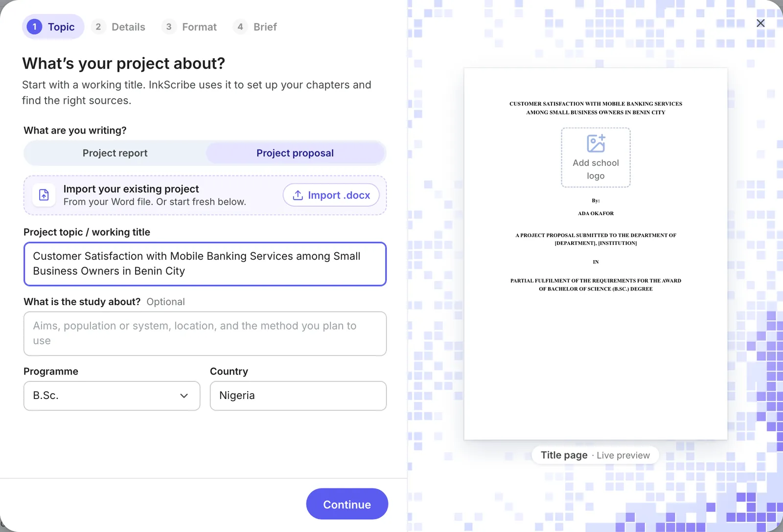Select the Project proposal option
This screenshot has height=532, width=783.
pyautogui.click(x=295, y=153)
